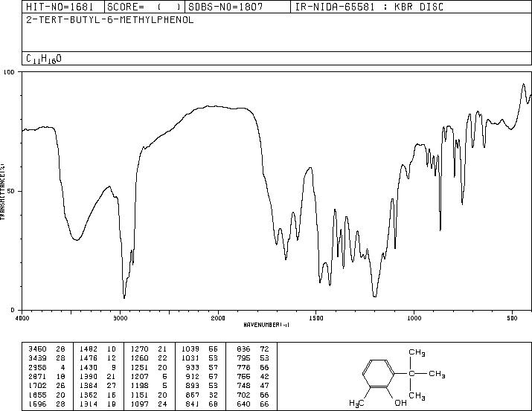This screenshot has height=411, width=532.
Task: Click the TRANSMITTANCE axis title
Action: point(3,192)
